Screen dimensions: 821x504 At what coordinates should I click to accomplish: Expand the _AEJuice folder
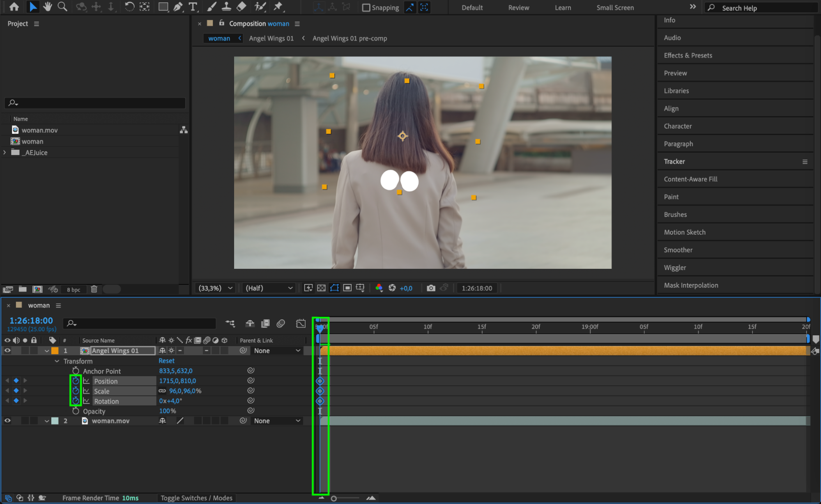(x=5, y=152)
